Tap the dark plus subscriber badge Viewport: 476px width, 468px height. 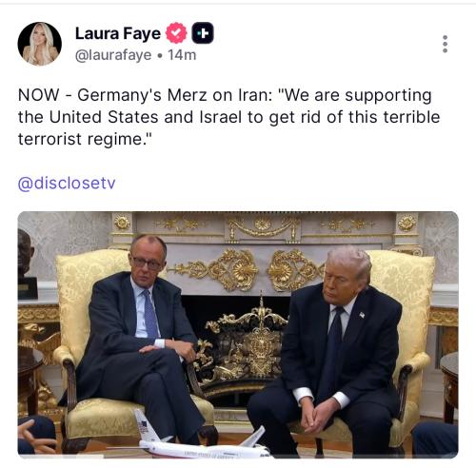click(x=203, y=33)
